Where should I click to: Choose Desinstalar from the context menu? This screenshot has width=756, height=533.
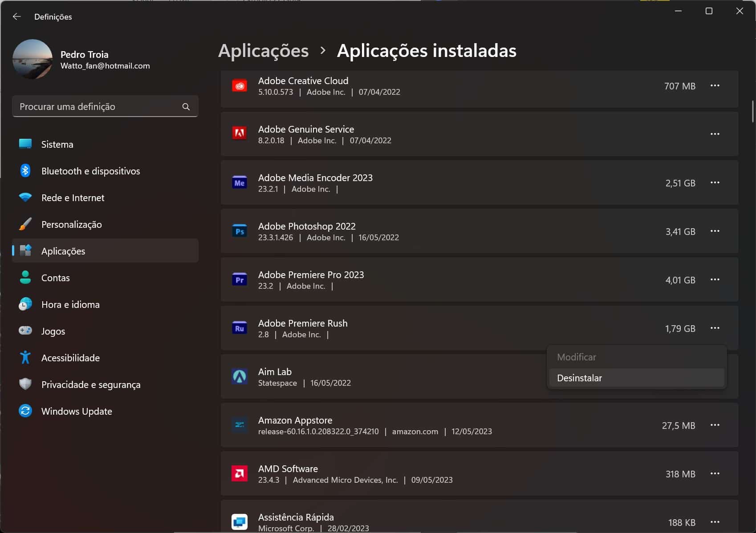579,378
